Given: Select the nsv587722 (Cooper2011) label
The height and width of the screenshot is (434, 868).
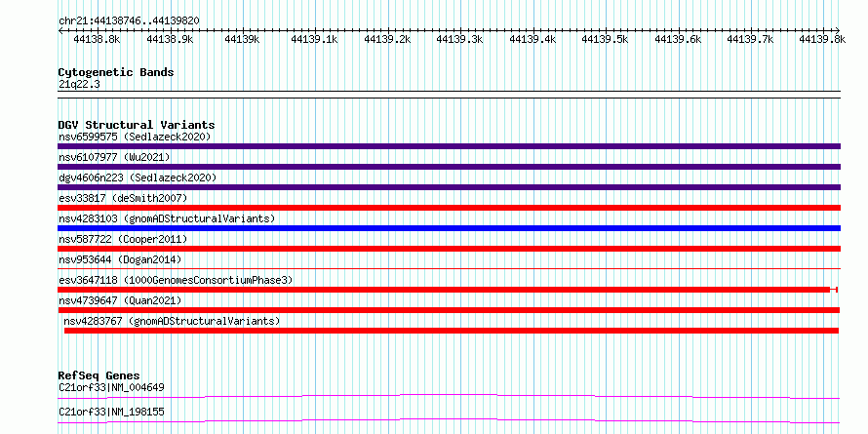Looking at the screenshot, I should click(x=123, y=239).
